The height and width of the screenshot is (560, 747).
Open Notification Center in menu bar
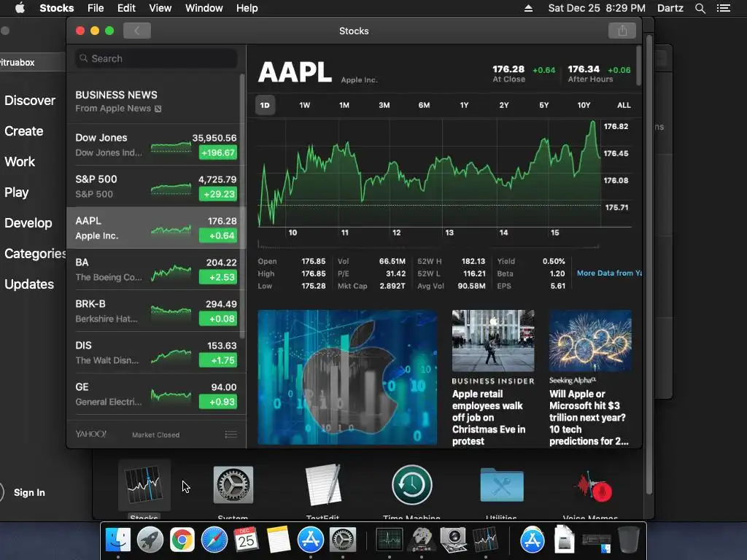coord(724,8)
